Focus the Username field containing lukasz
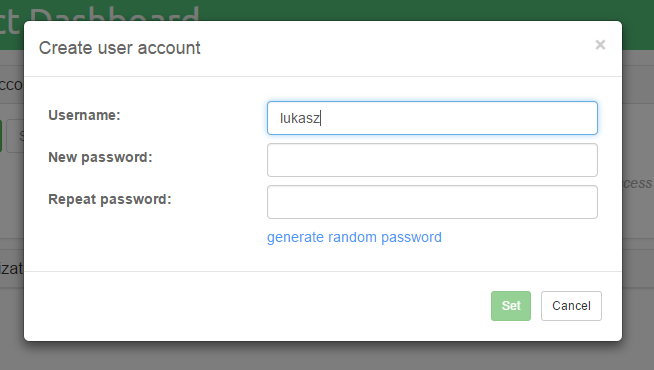This screenshot has height=370, width=654. tap(432, 118)
